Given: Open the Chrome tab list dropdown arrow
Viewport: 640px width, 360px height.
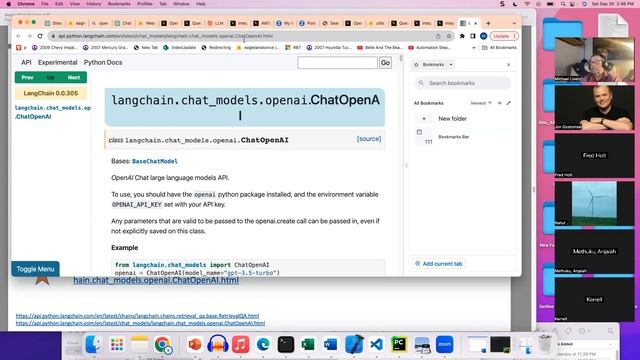Looking at the screenshot, I should [514, 23].
